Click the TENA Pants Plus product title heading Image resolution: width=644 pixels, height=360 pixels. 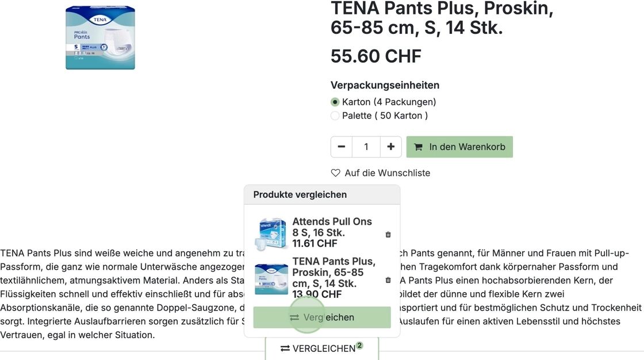pos(442,18)
